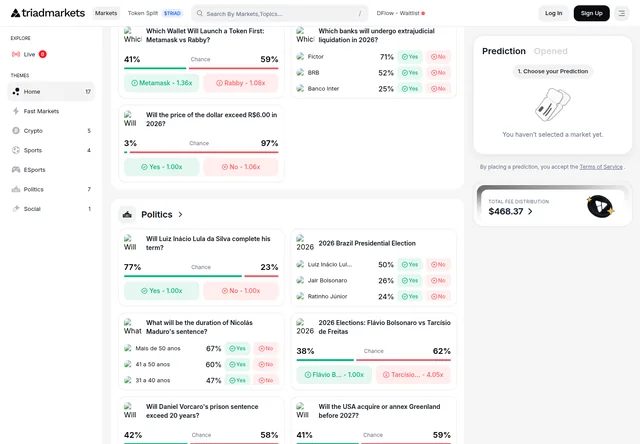Open DFlow - Waitlist link

tap(401, 13)
